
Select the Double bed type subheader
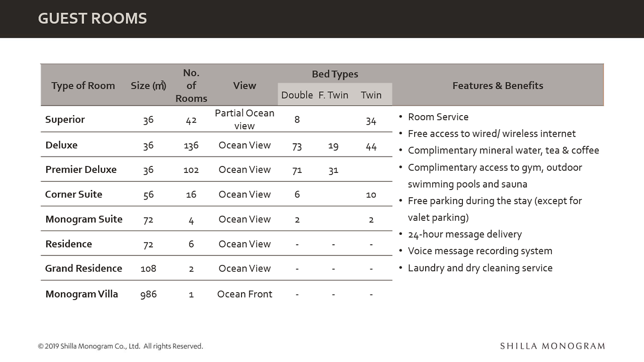click(x=297, y=95)
